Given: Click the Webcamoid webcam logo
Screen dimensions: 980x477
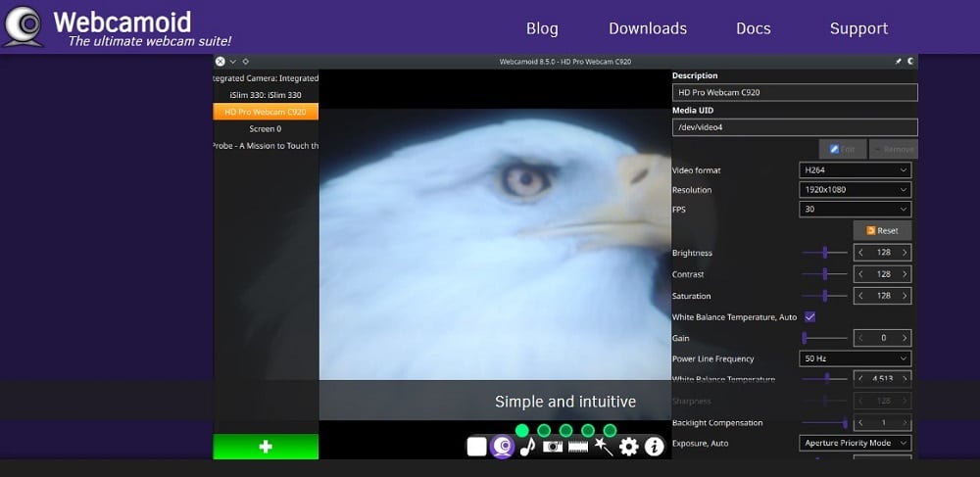Looking at the screenshot, I should pyautogui.click(x=23, y=26).
